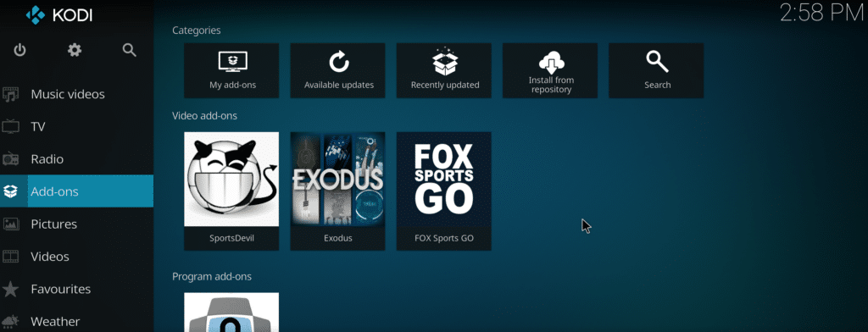The width and height of the screenshot is (868, 332).
Task: Click the Program add-ons heading
Action: (212, 276)
